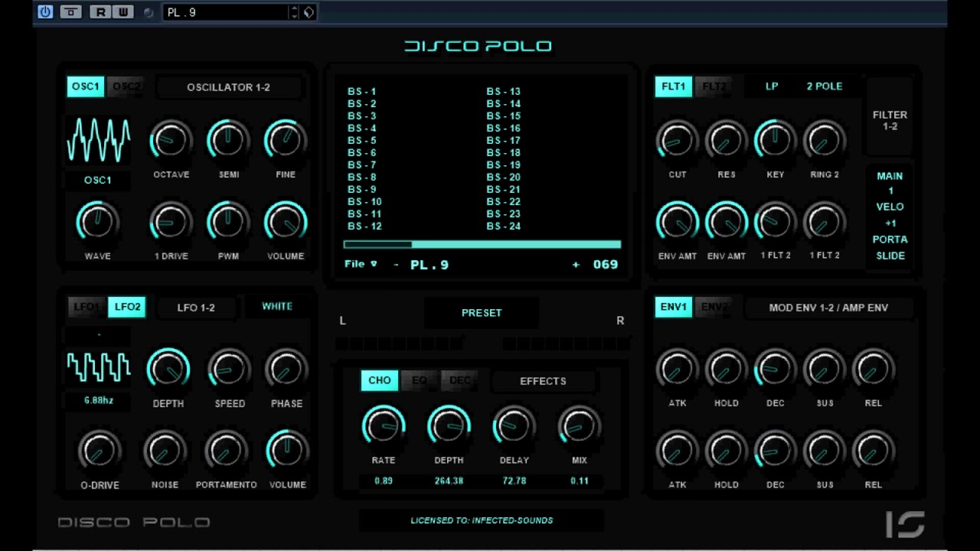
Task: Open the File dropdown menu
Action: pos(361,264)
